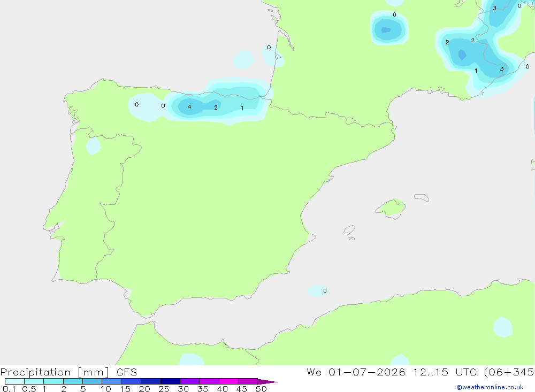This screenshot has height=392, width=535.
Task: Pick the 5–10 mm legend color swatch
Action: [x=93, y=381]
